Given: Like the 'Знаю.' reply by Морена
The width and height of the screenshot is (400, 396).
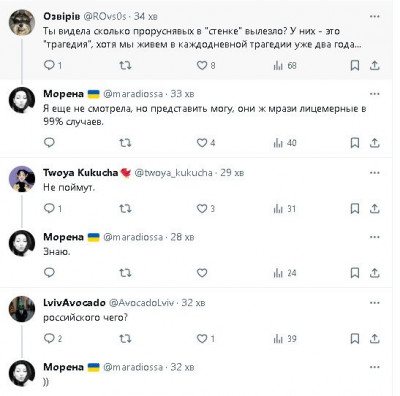Looking at the screenshot, I should point(202,273).
